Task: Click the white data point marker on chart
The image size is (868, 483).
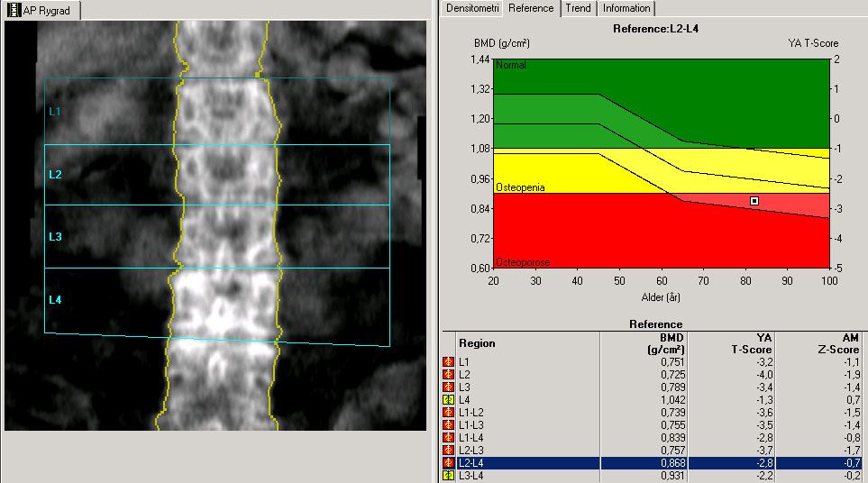Action: pyautogui.click(x=754, y=201)
